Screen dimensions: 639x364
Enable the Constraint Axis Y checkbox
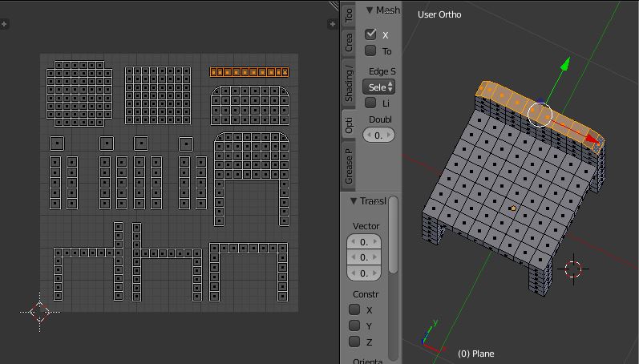[354, 326]
